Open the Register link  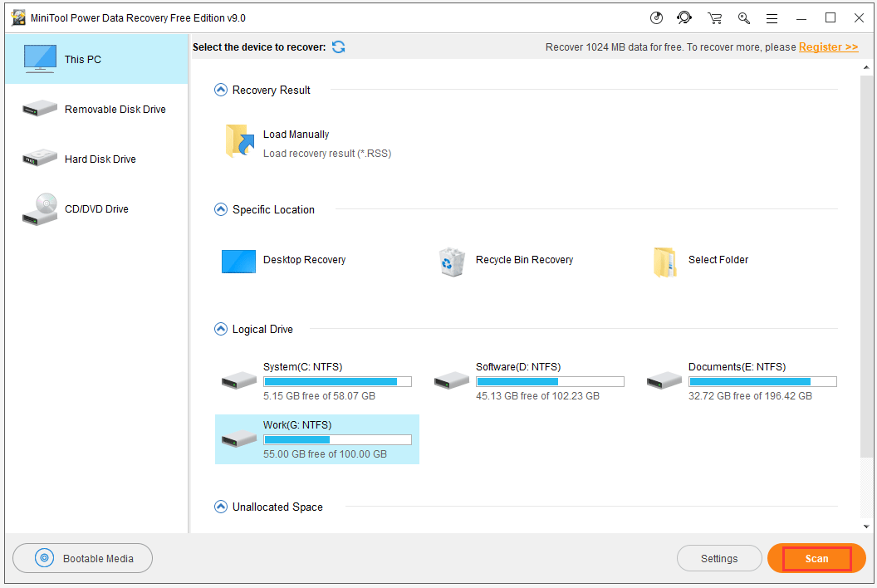tap(828, 47)
